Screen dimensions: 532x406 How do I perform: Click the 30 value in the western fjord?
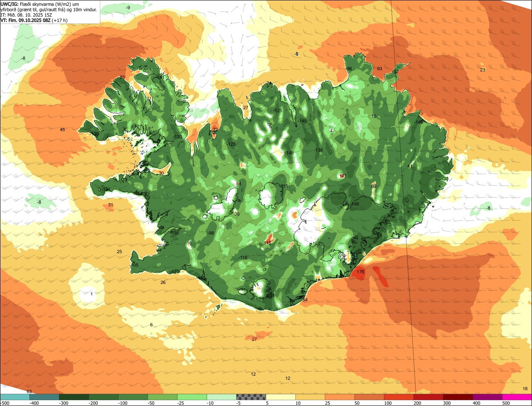pyautogui.click(x=161, y=173)
